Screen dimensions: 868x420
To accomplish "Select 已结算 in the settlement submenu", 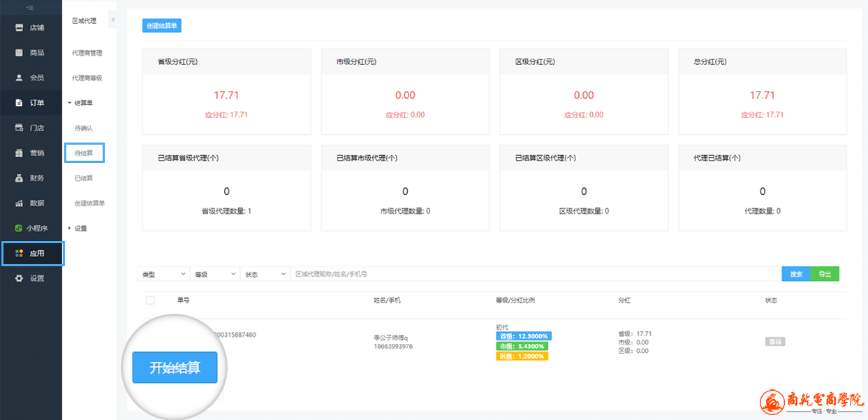I will pyautogui.click(x=84, y=178).
